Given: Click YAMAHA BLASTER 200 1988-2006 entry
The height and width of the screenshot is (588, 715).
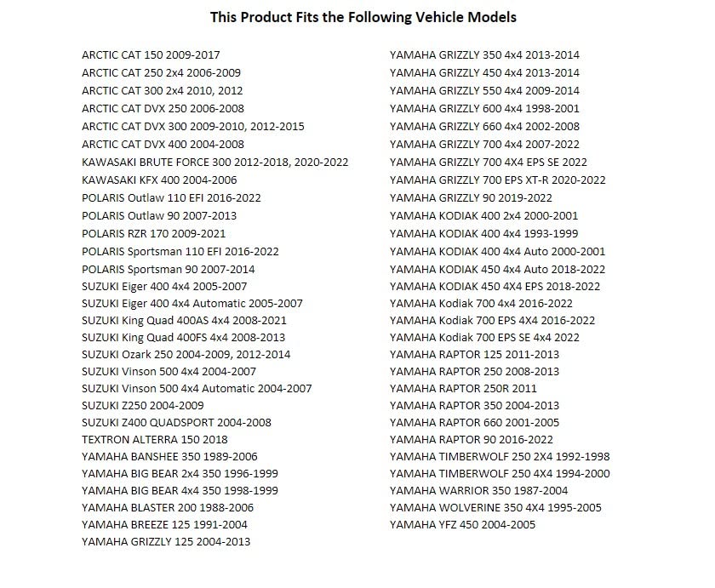Looking at the screenshot, I should (168, 508).
